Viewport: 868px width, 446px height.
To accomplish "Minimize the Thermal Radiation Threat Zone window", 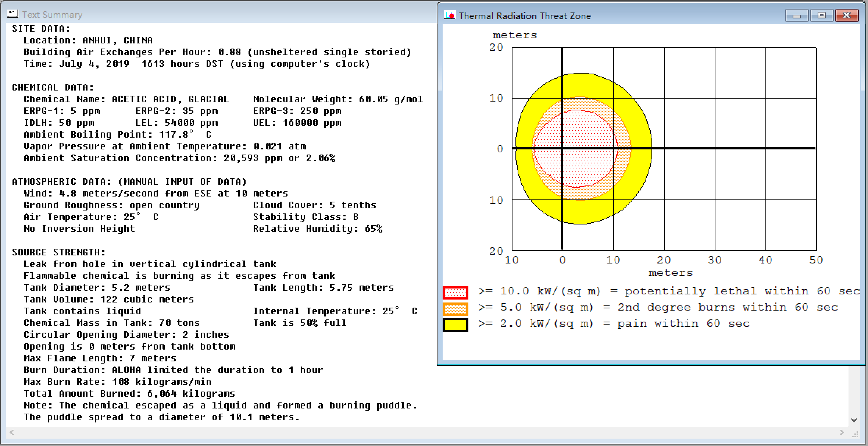I will click(x=797, y=16).
